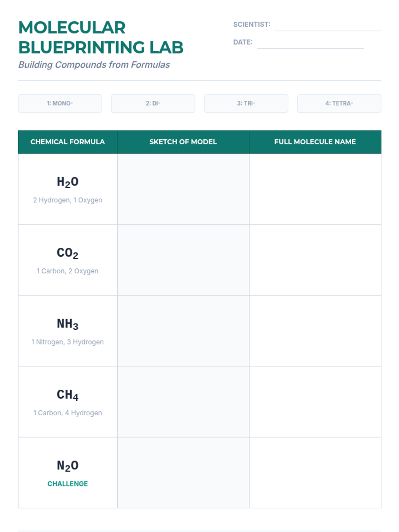The image size is (399, 532).
Task: Click the CO2 formula text
Action: pyautogui.click(x=67, y=253)
